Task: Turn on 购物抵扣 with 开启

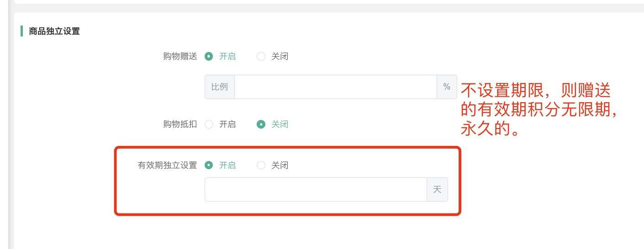Action: click(209, 124)
